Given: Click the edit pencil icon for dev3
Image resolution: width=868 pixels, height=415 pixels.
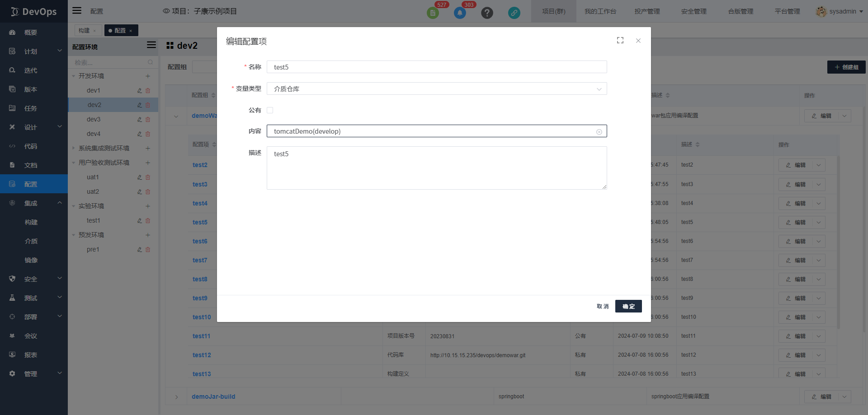Looking at the screenshot, I should click(x=140, y=120).
